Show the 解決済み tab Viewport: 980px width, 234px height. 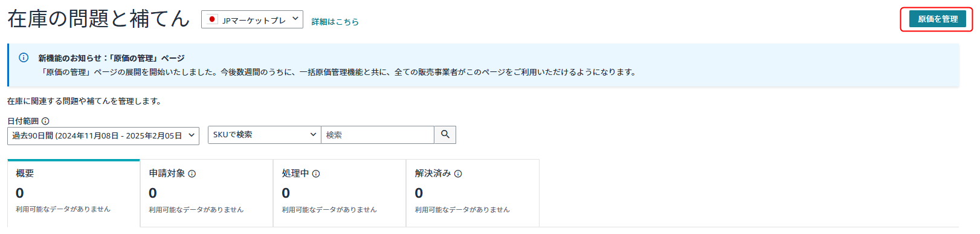tap(472, 193)
